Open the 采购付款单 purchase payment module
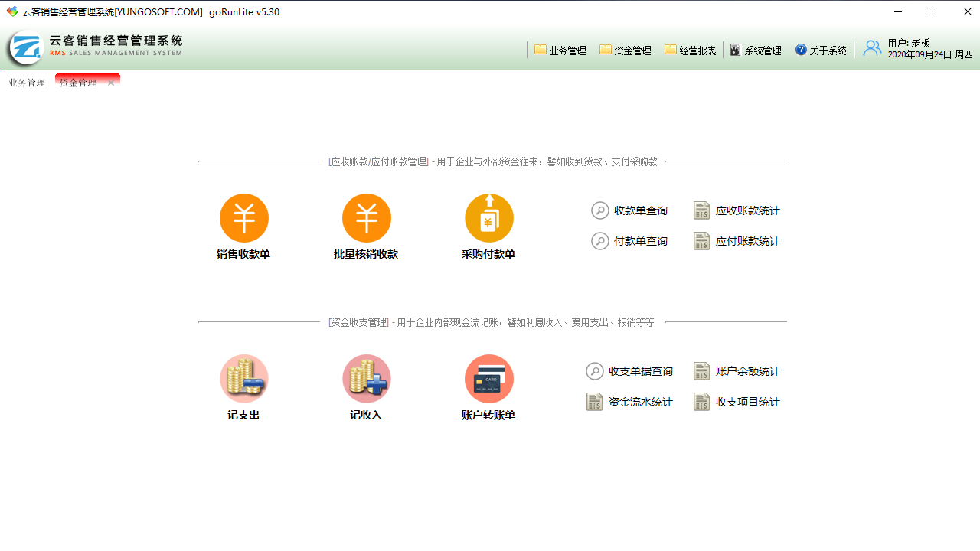Screen dimensions: 980x551 point(488,226)
